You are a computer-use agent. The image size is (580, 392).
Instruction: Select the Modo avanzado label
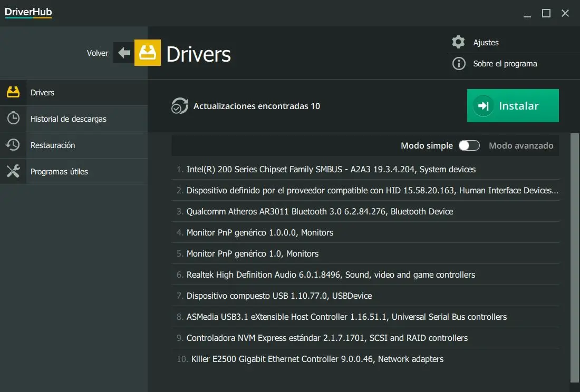tap(521, 145)
